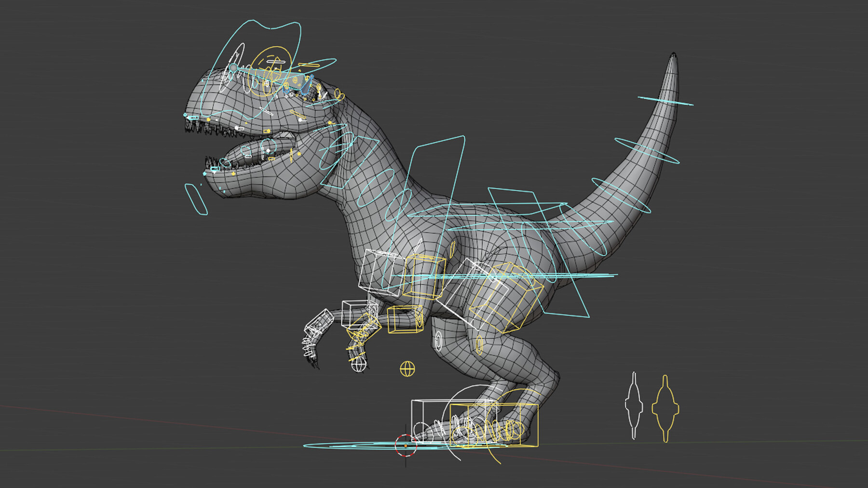
Task: Select the white sphere widget near the left hand
Action: click(x=359, y=365)
